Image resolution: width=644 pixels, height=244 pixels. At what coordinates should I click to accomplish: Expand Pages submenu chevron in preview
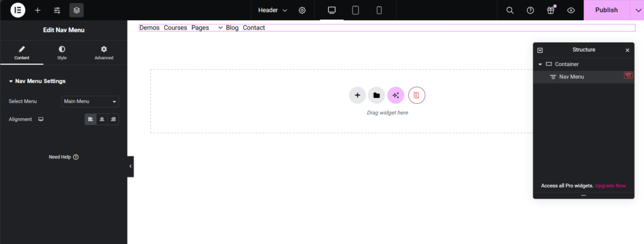[221, 28]
